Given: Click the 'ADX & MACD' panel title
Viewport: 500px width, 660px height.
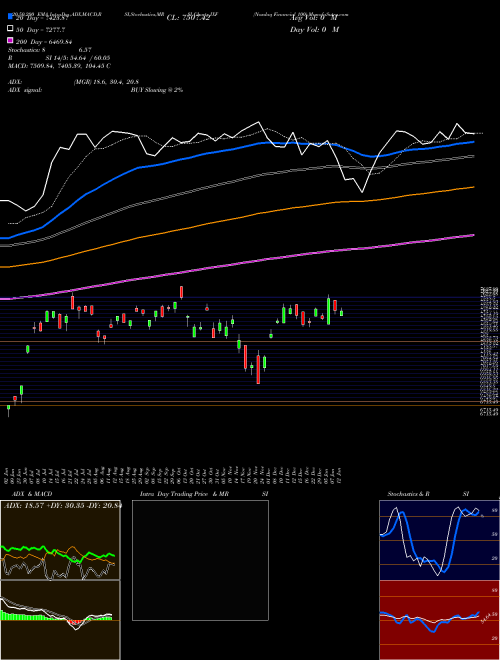Looking at the screenshot, I should pos(32,494).
